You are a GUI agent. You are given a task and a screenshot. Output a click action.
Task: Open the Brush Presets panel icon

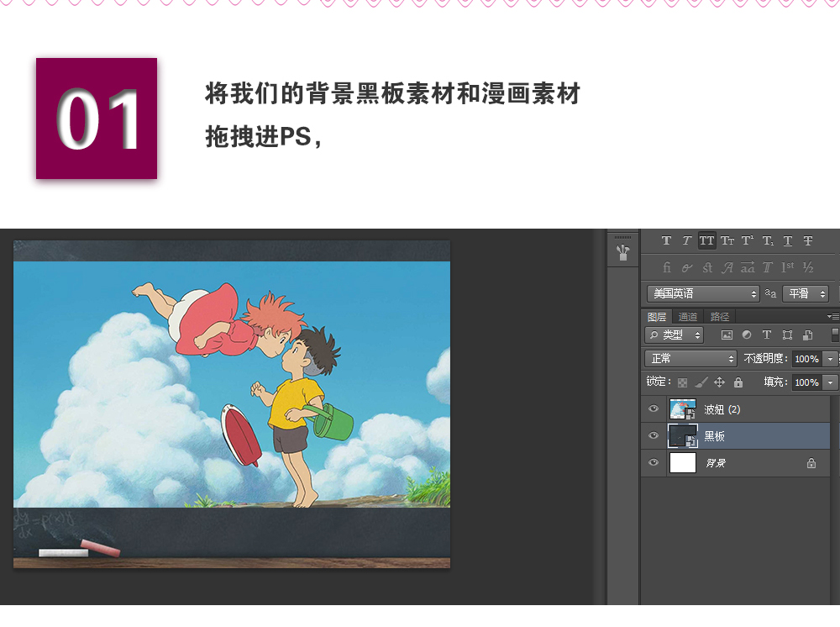(622, 252)
